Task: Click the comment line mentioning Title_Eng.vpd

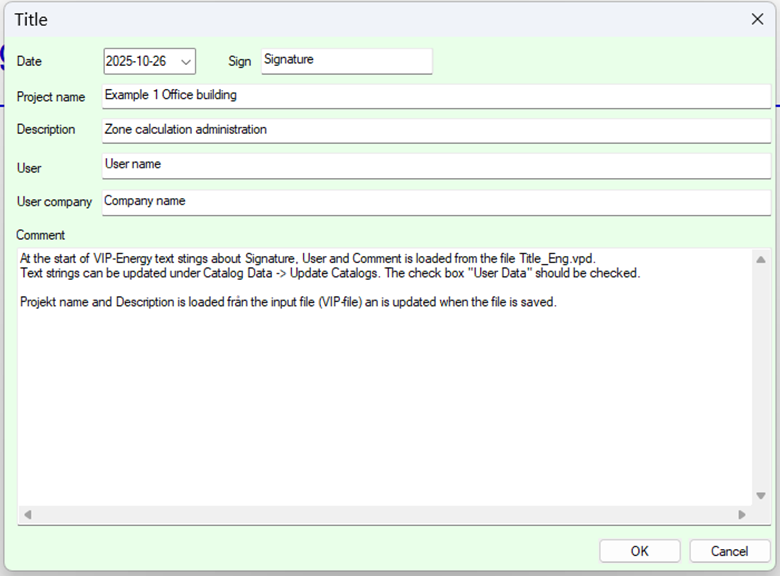Action: tap(308, 258)
